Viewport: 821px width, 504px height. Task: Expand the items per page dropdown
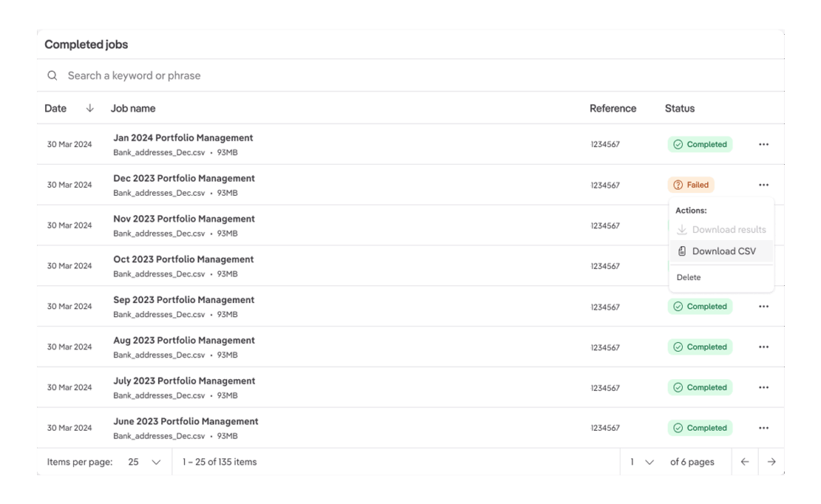coord(144,462)
